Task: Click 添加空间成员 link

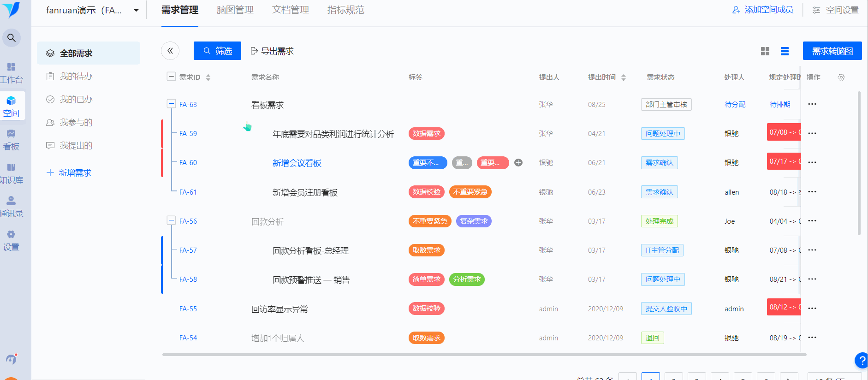Action: [763, 10]
